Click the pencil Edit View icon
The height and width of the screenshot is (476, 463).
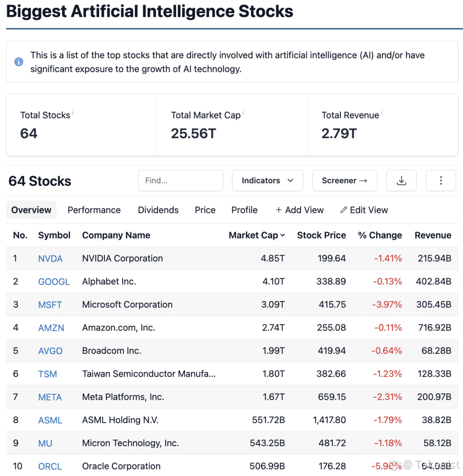(x=344, y=210)
